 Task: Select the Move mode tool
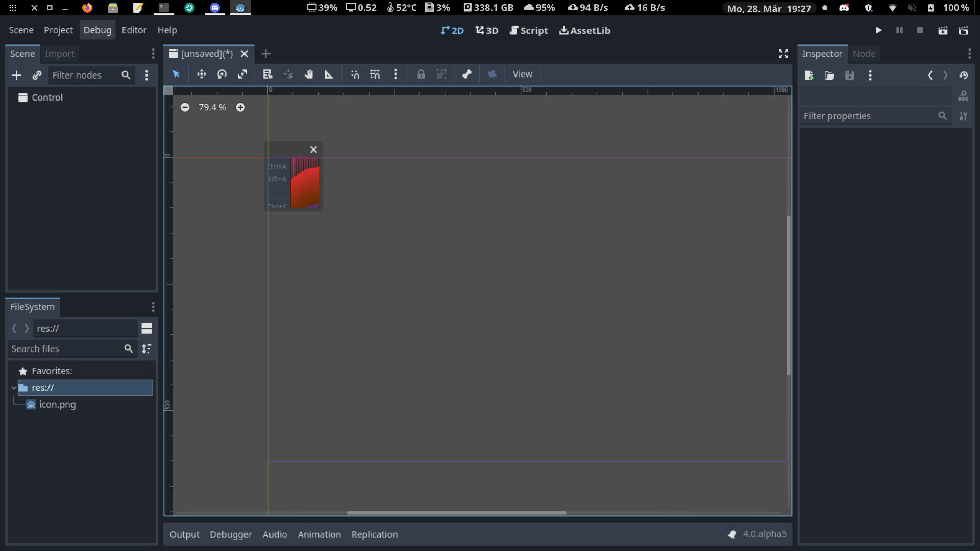(x=201, y=74)
